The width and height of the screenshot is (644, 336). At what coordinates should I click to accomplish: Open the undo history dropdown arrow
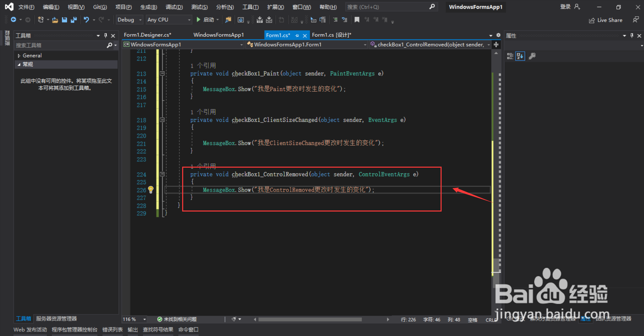point(94,20)
